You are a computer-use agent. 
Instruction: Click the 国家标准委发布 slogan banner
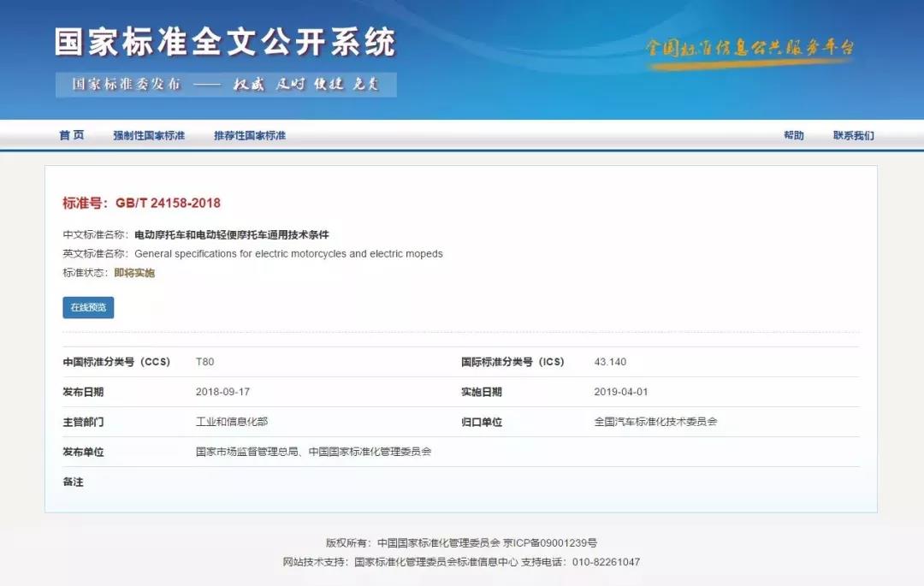(x=226, y=85)
